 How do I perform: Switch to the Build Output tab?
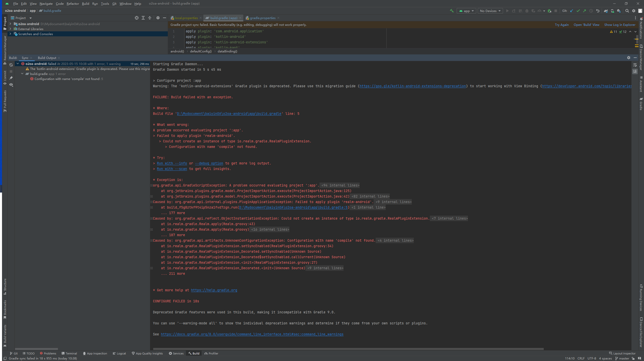pos(47,58)
